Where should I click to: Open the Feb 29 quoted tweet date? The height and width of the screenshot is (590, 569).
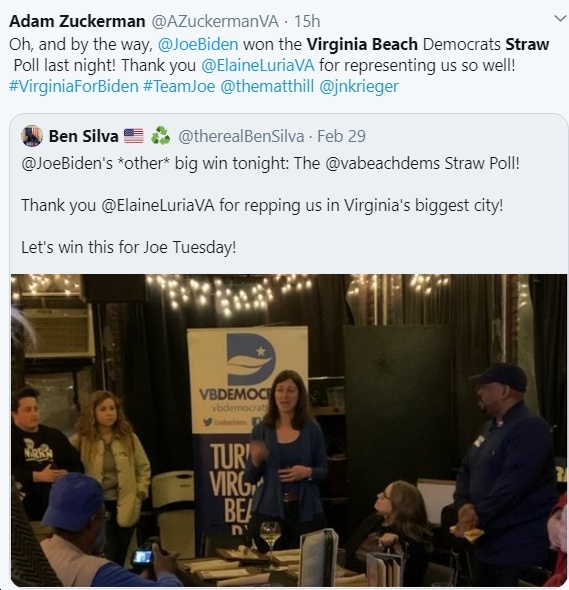click(x=341, y=136)
